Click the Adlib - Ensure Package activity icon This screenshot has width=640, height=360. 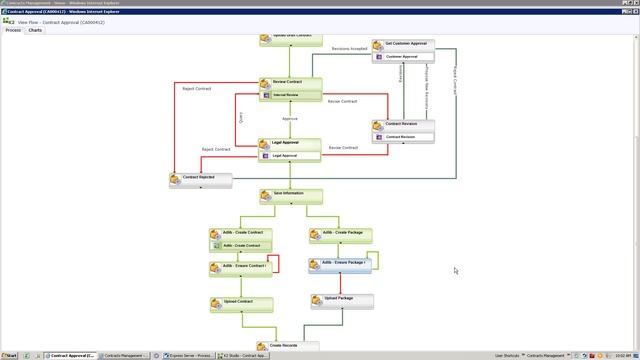314,264
